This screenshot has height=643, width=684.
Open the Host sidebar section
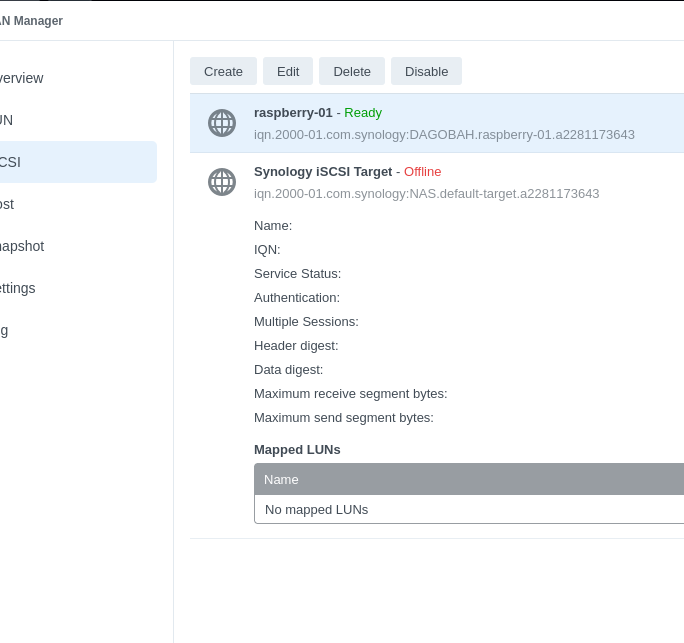point(7,204)
